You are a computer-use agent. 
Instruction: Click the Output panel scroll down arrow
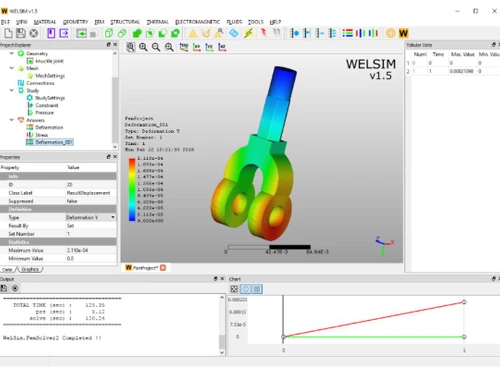coord(222,352)
